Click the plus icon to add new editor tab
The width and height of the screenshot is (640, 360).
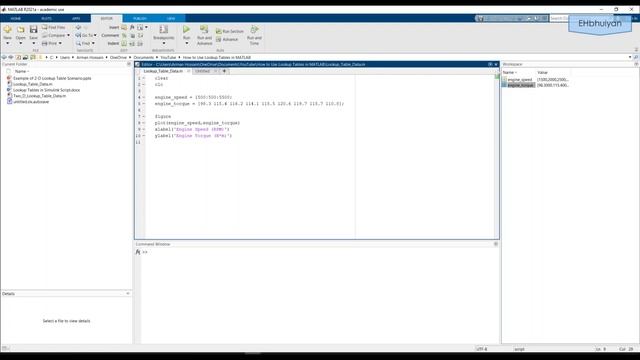tap(224, 71)
